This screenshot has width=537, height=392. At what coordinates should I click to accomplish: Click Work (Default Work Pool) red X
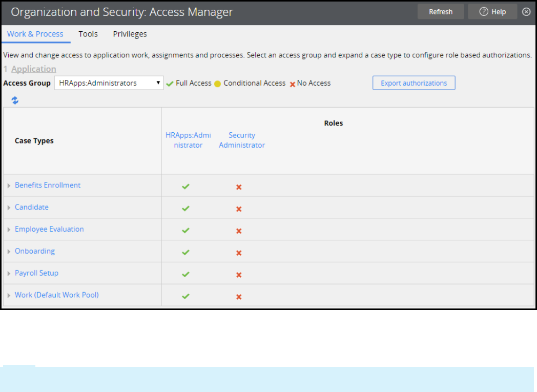click(x=239, y=297)
